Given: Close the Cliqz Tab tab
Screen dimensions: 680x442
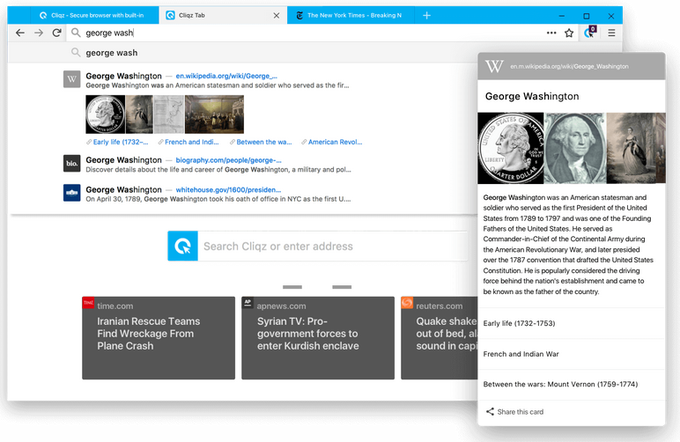Looking at the screenshot, I should click(276, 16).
